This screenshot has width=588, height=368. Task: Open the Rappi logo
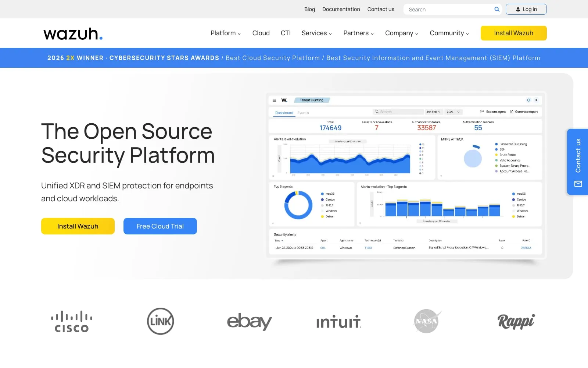(x=516, y=322)
